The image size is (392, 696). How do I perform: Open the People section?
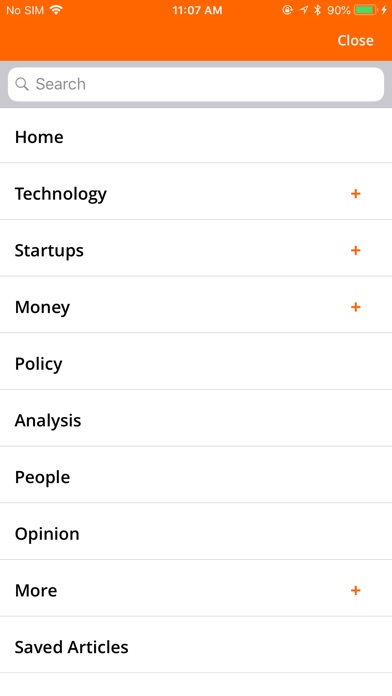[x=196, y=477]
